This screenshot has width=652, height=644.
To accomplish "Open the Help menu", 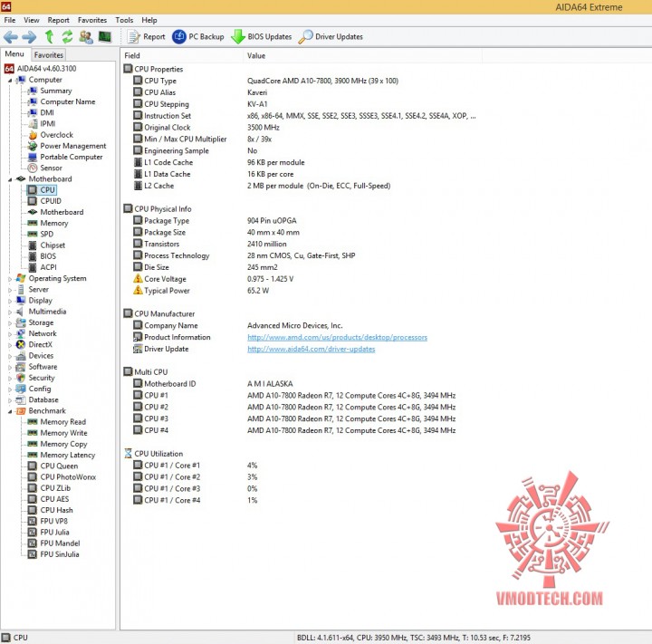I will (x=149, y=20).
